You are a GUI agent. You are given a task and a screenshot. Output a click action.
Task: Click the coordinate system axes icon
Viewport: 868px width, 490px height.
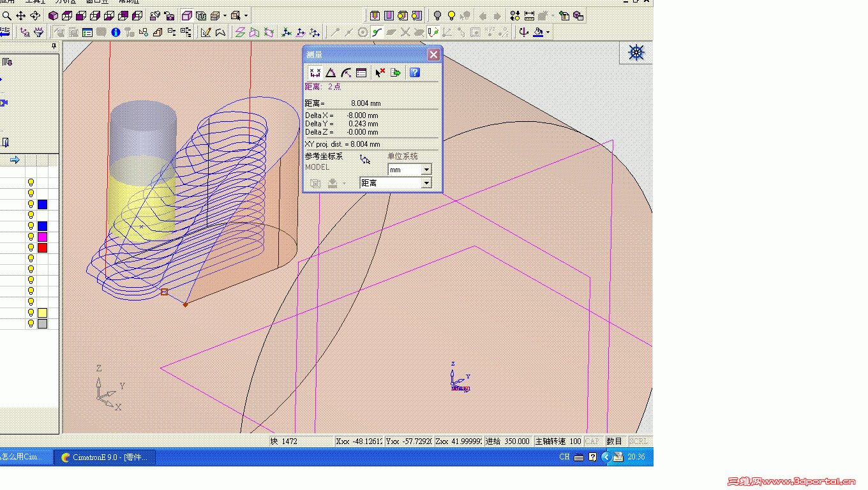click(x=286, y=32)
